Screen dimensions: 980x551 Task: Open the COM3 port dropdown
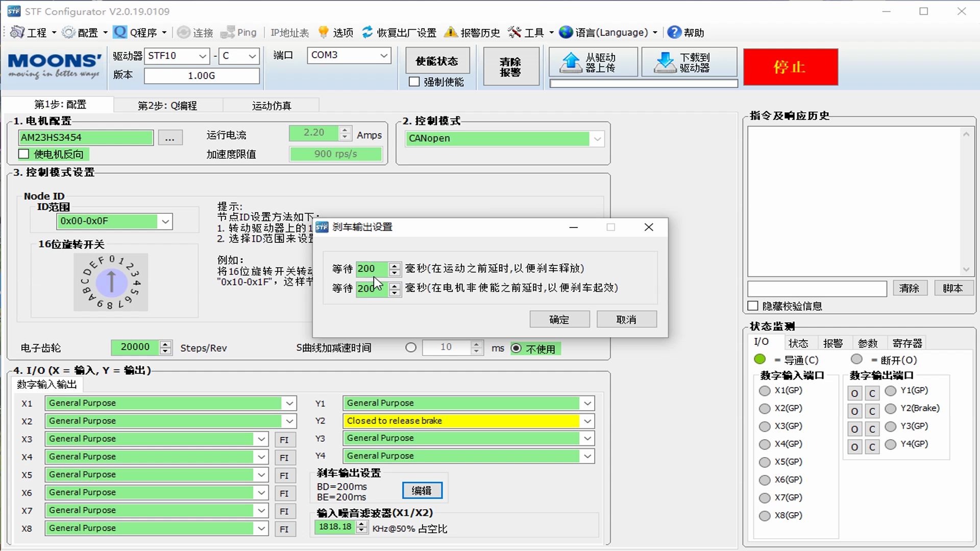click(x=383, y=56)
